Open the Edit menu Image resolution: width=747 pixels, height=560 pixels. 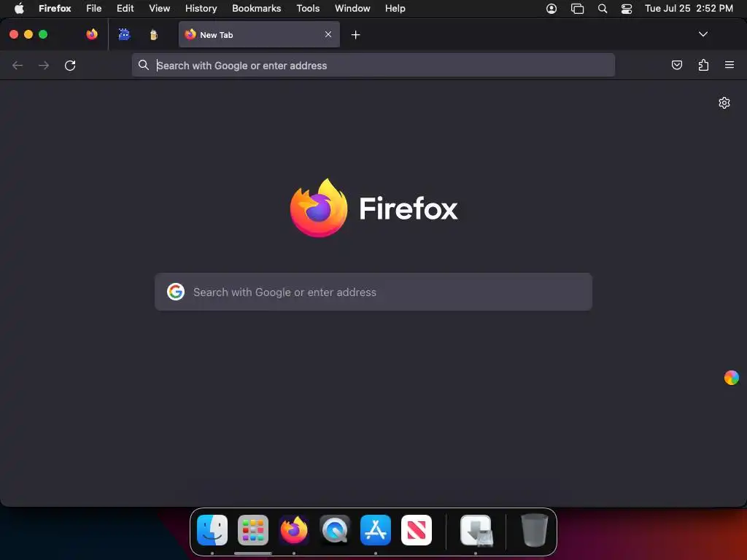tap(125, 9)
